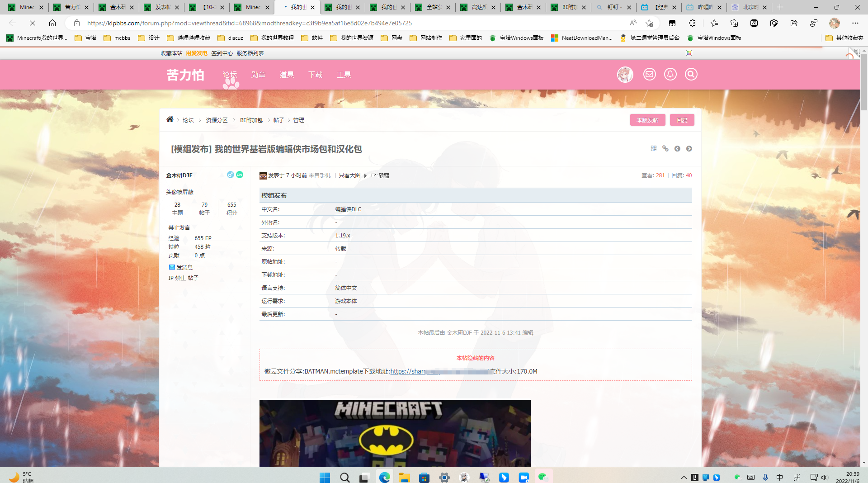Click the 本版发帖 button
868x483 pixels.
coord(647,120)
